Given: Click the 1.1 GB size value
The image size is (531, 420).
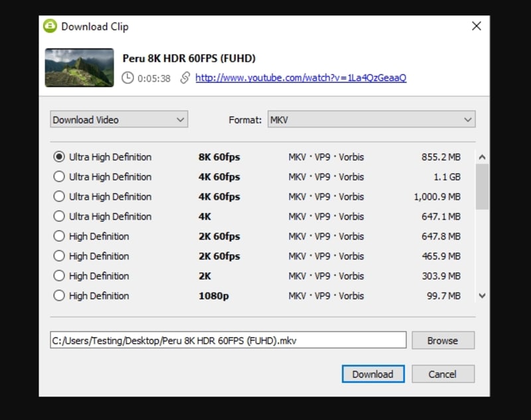Looking at the screenshot, I should (447, 176).
